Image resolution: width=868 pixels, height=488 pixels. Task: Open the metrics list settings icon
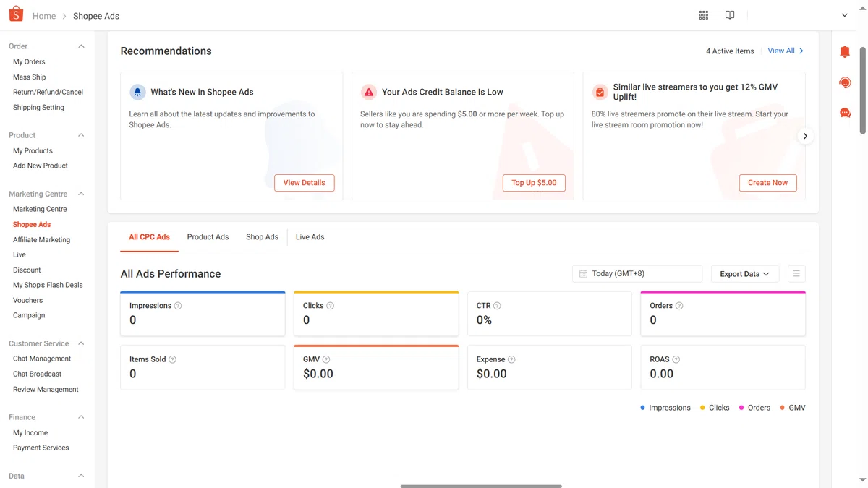[796, 274]
